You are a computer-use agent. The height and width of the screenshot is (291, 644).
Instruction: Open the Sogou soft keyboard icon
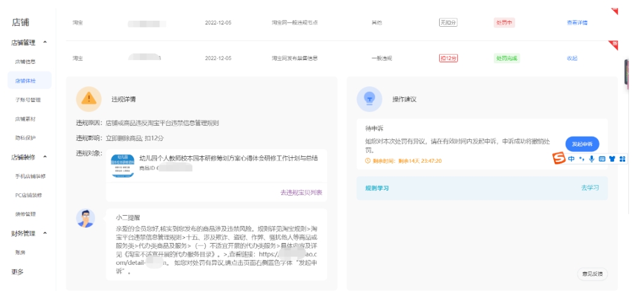(602, 159)
